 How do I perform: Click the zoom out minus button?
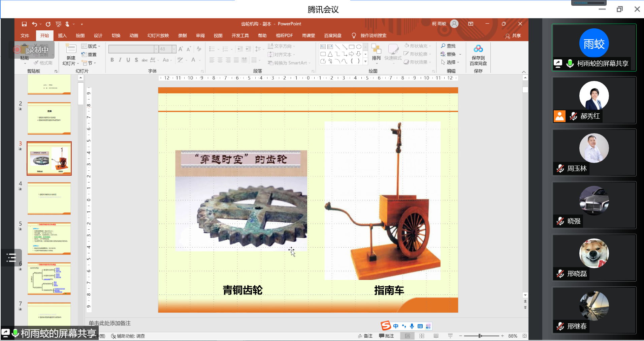click(460, 336)
